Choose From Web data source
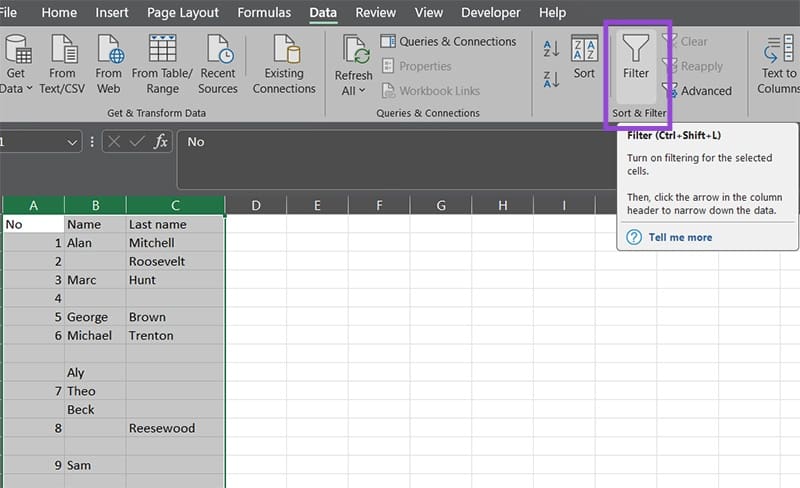This screenshot has width=800, height=488. pyautogui.click(x=109, y=64)
